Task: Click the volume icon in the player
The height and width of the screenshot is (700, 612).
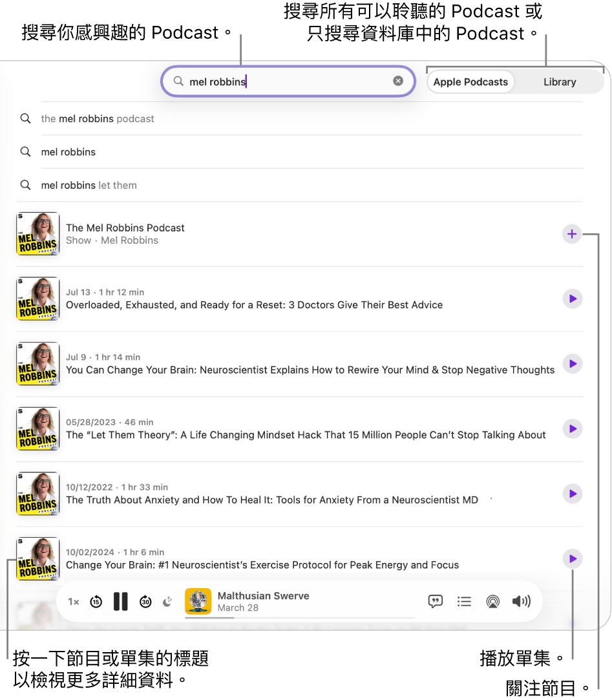Action: tap(522, 601)
